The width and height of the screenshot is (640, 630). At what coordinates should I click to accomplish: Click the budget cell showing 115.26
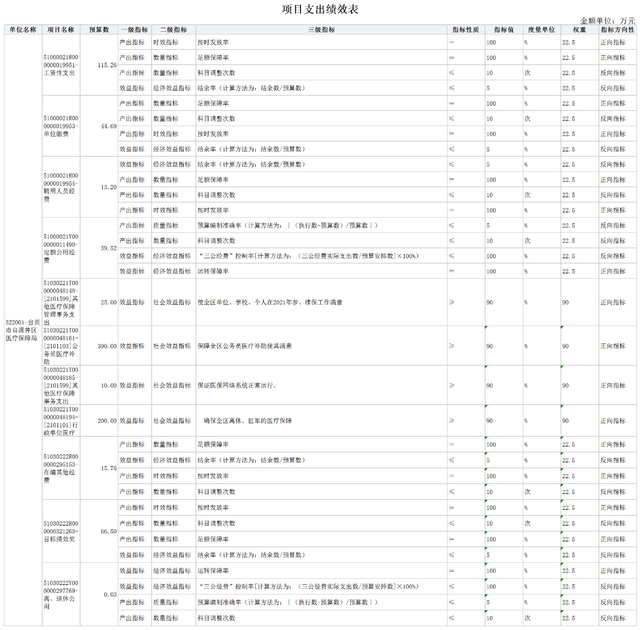pyautogui.click(x=102, y=65)
